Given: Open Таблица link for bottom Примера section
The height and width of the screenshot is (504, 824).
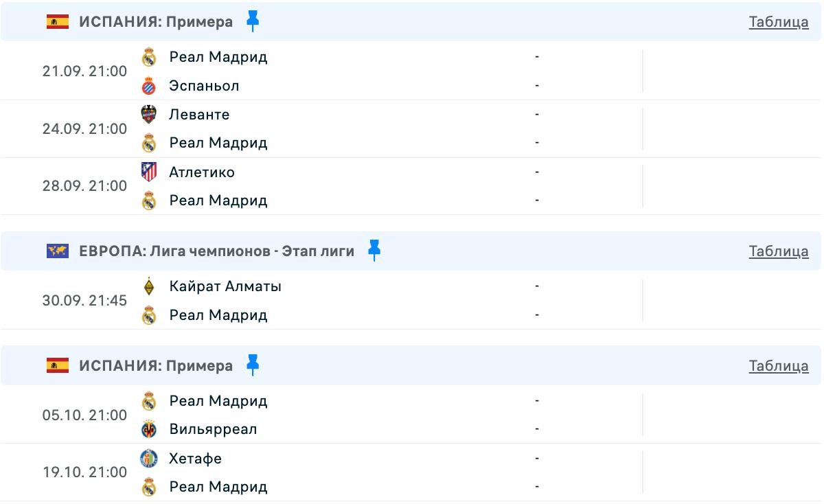Looking at the screenshot, I should (779, 366).
